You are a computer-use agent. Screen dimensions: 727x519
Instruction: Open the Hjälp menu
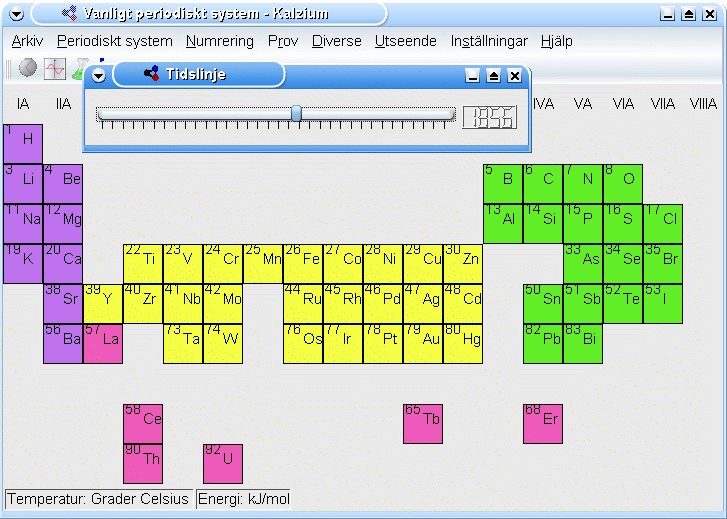coord(556,41)
